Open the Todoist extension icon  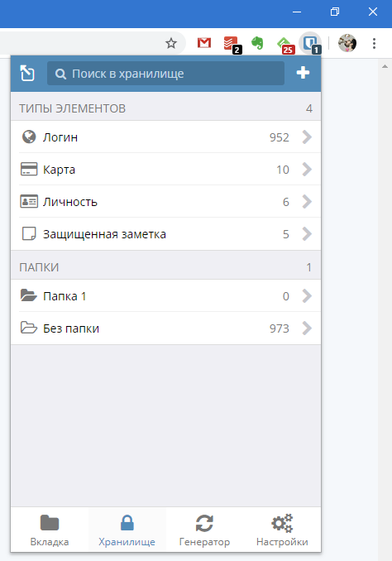232,44
